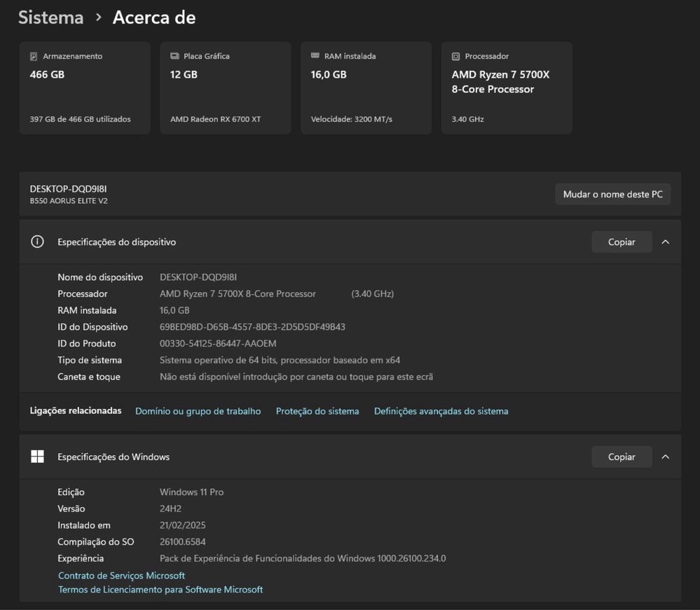Click the Experiência pack version text

click(303, 558)
